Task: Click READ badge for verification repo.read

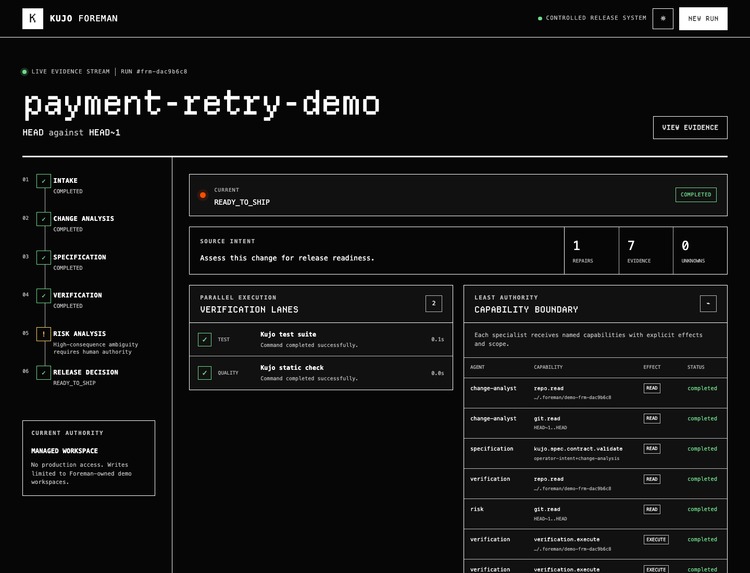Action: [x=652, y=479]
